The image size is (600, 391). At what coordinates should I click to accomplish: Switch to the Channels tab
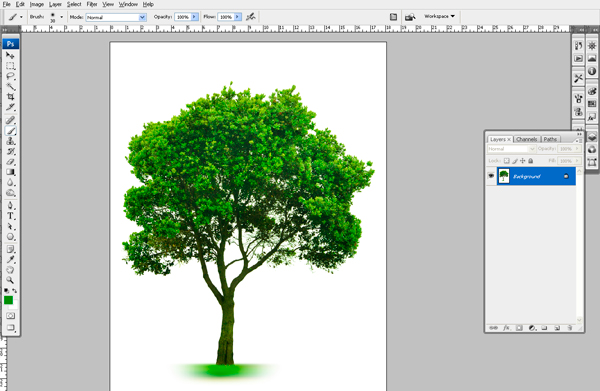527,139
